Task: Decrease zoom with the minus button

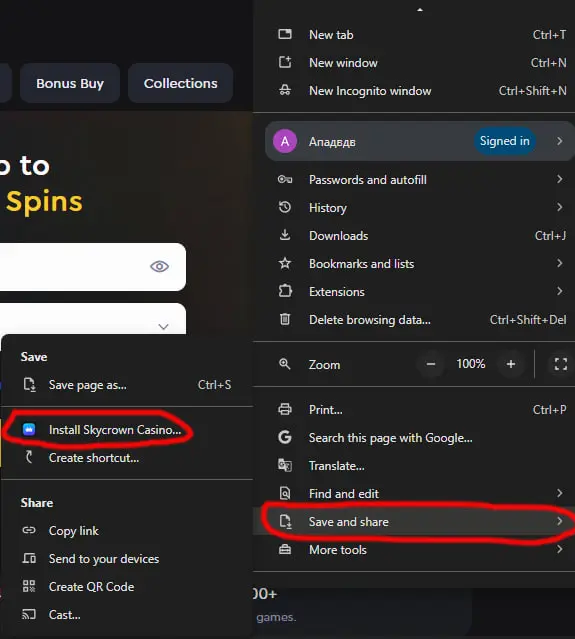Action: tap(431, 364)
